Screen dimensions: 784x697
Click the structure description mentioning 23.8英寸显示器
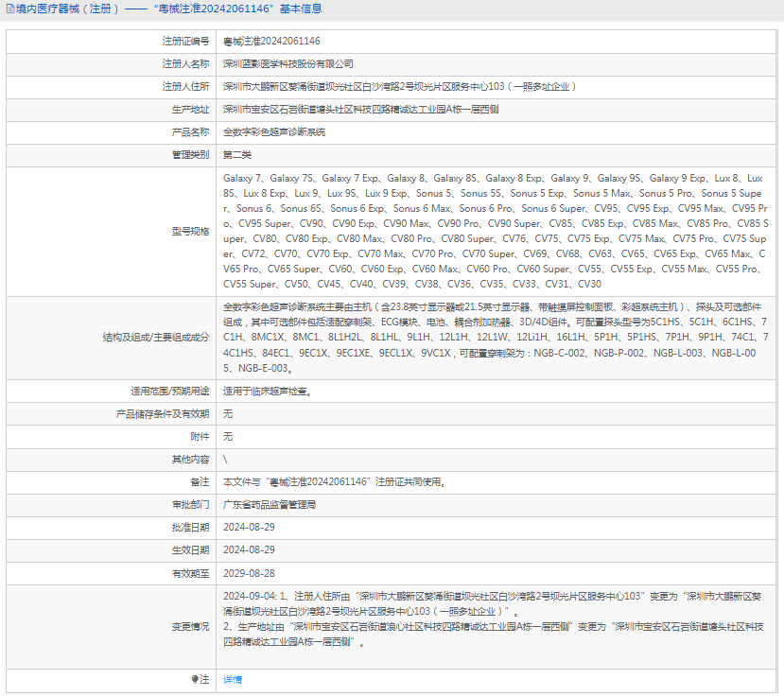(x=496, y=338)
